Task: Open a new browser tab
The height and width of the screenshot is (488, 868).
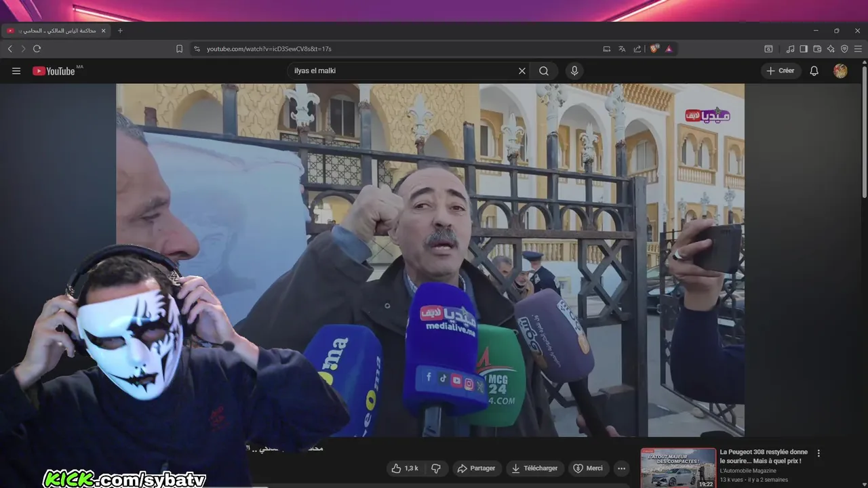Action: pyautogui.click(x=120, y=30)
